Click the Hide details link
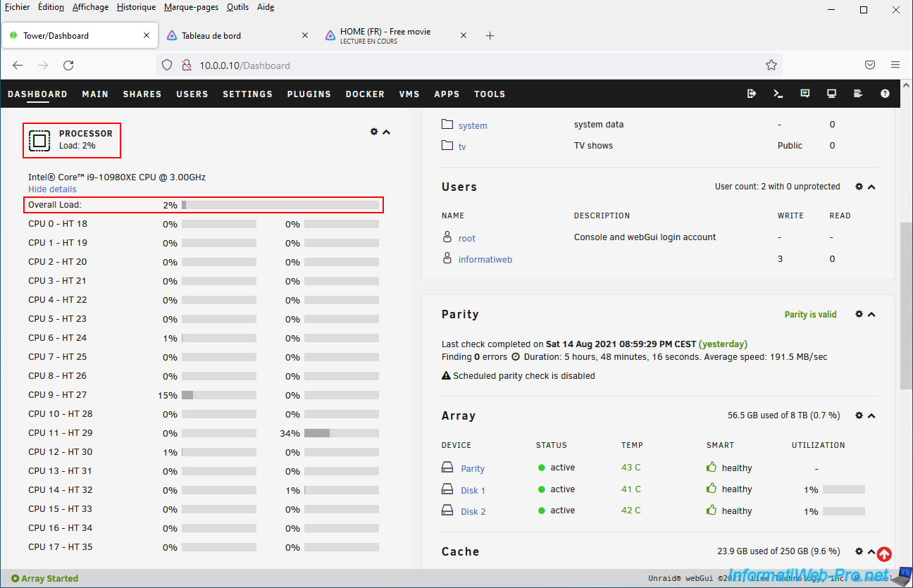Screen dimensions: 913x588 coord(52,189)
